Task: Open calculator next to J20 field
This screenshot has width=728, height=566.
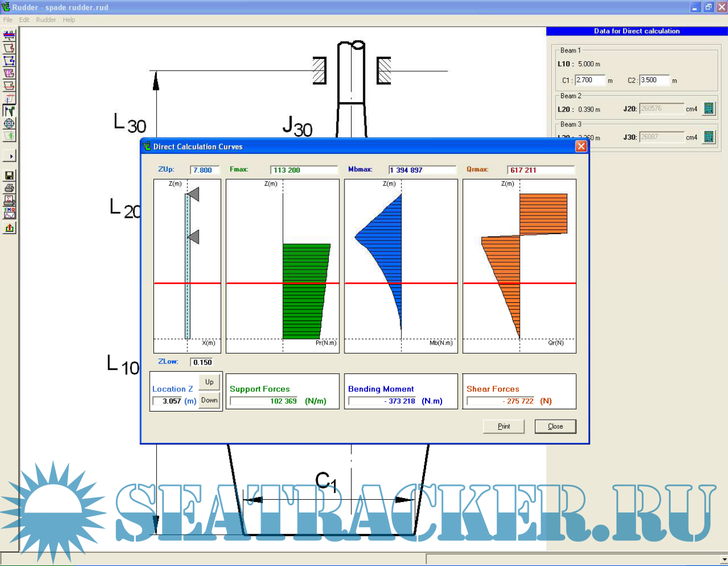Action: pyautogui.click(x=709, y=109)
